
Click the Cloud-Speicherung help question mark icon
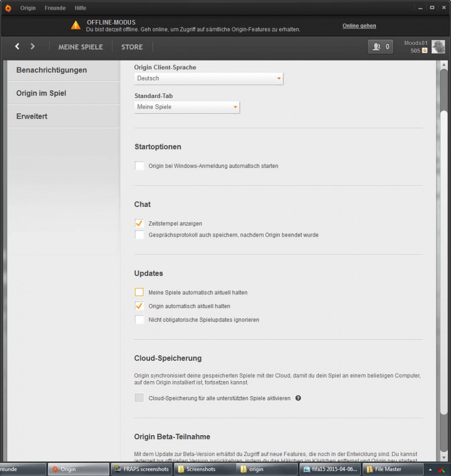[x=298, y=398]
